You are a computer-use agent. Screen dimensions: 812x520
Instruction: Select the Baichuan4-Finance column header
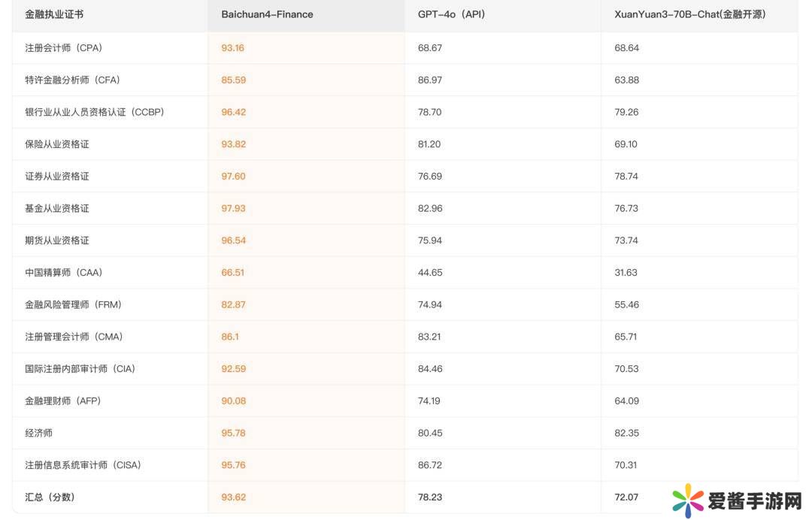click(267, 14)
